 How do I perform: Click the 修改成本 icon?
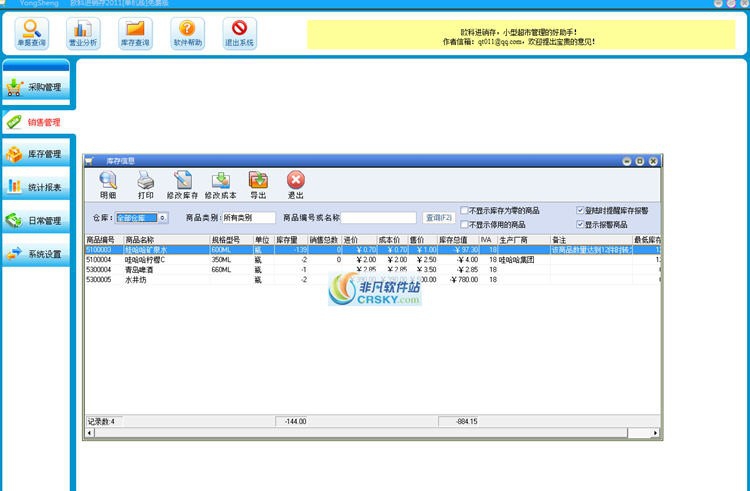pyautogui.click(x=220, y=184)
